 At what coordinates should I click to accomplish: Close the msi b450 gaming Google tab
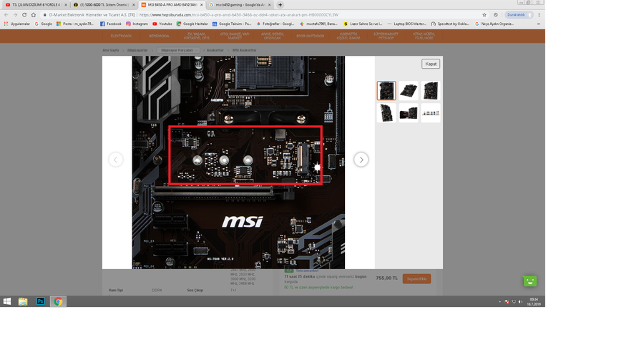[x=270, y=5]
